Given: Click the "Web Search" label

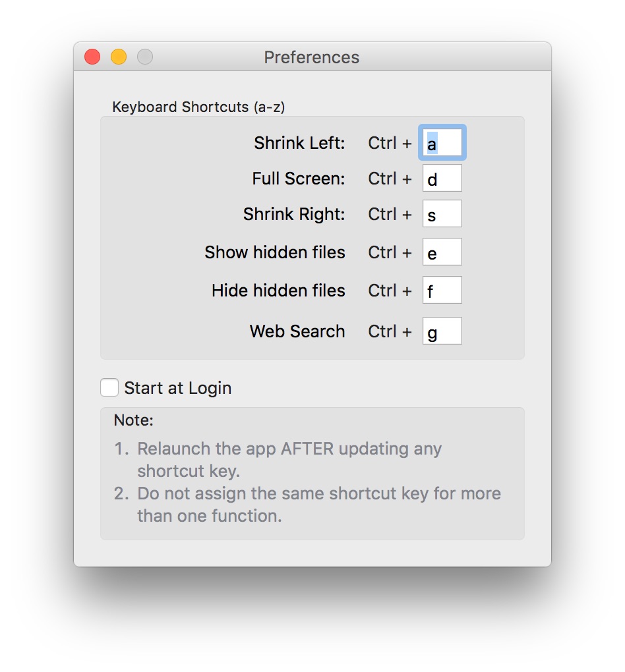Looking at the screenshot, I should click(x=297, y=331).
